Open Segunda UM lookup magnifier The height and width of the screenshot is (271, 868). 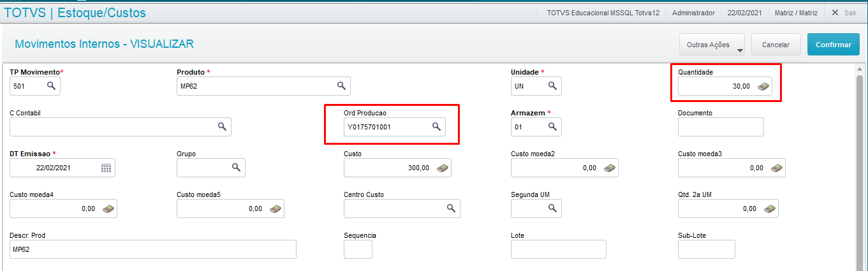(x=552, y=209)
